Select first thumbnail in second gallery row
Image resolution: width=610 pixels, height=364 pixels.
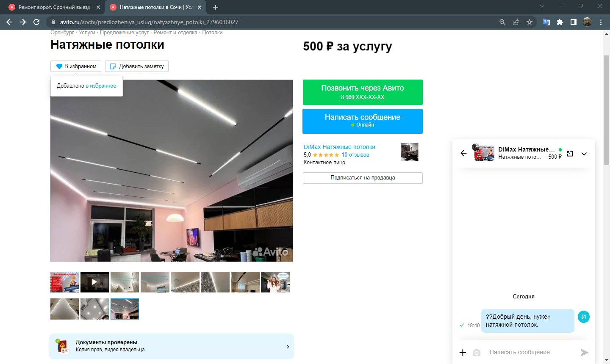[64, 309]
